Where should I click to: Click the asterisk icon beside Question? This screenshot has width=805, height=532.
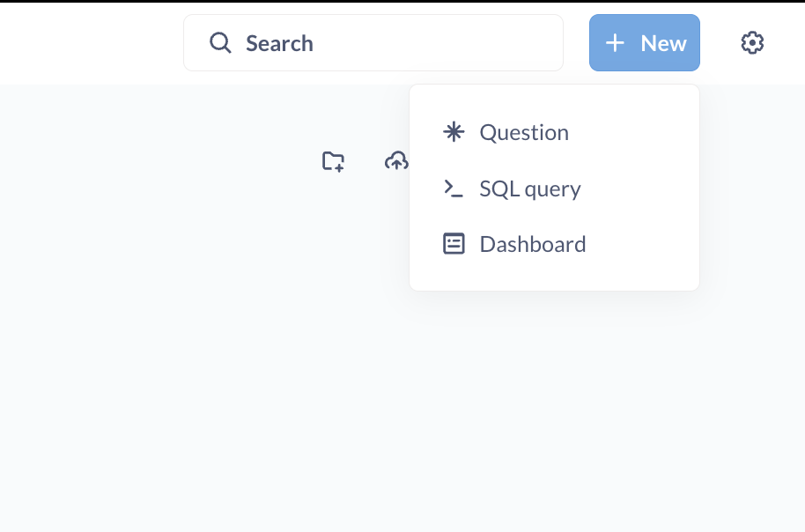(454, 132)
